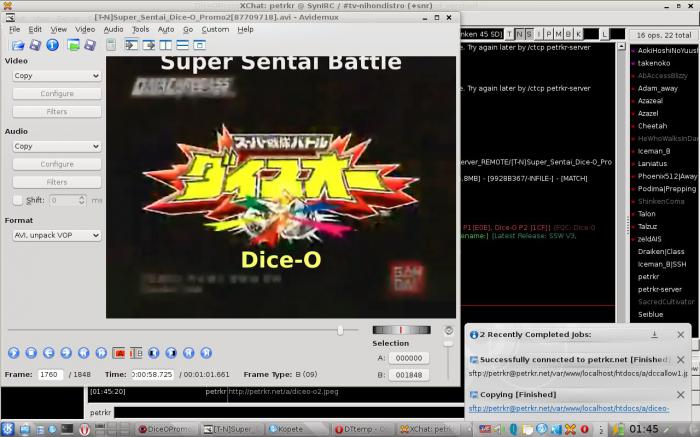Image resolution: width=700 pixels, height=437 pixels.
Task: Click the audio Shift value spinner
Action: [68, 200]
